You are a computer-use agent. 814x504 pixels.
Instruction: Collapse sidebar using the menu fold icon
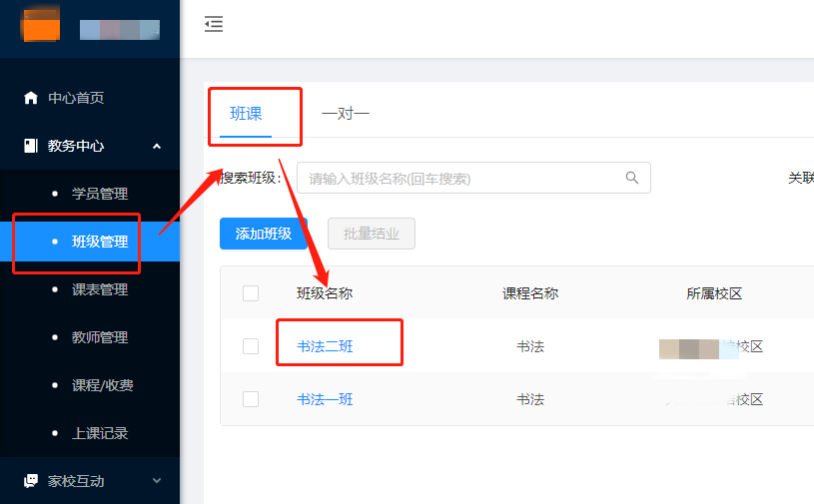[214, 24]
